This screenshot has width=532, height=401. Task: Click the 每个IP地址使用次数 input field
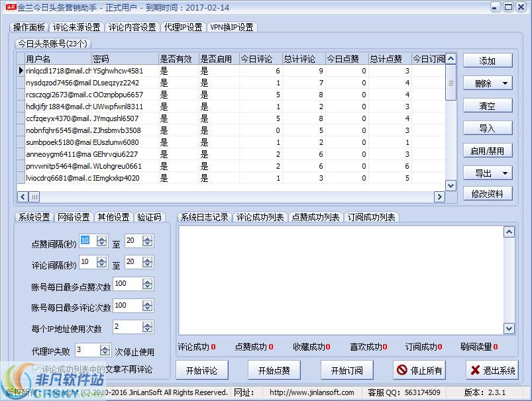pyautogui.click(x=128, y=327)
